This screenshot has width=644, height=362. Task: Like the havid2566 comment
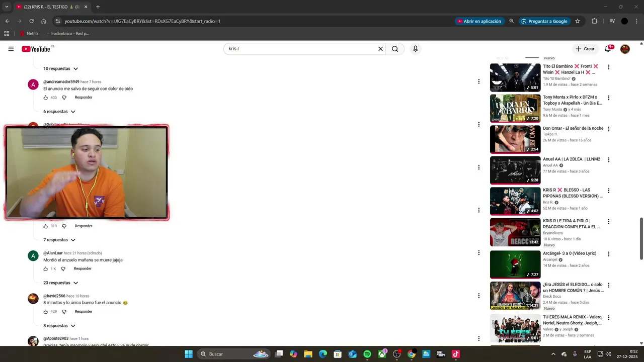click(46, 312)
